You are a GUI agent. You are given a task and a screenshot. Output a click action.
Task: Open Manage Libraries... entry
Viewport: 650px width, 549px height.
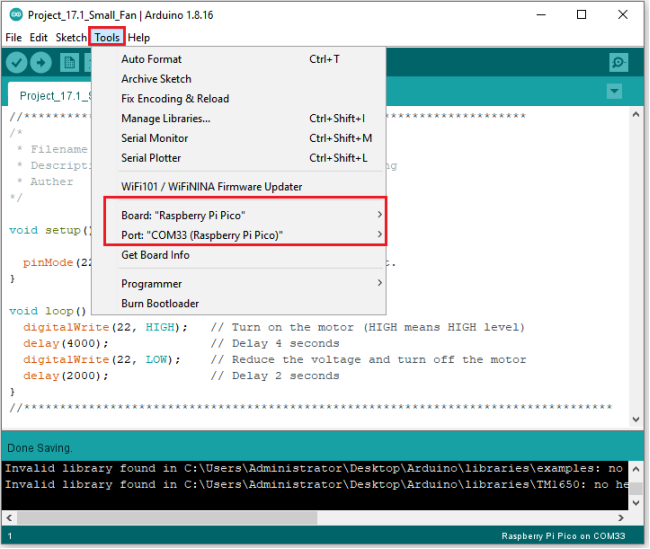pos(239,119)
